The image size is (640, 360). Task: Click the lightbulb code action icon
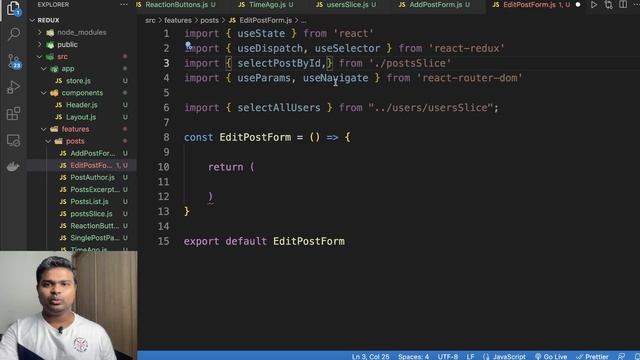pyautogui.click(x=188, y=44)
